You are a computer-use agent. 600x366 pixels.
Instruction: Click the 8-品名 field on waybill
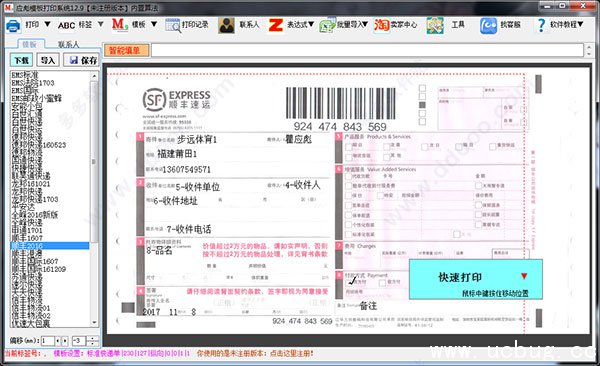159,251
